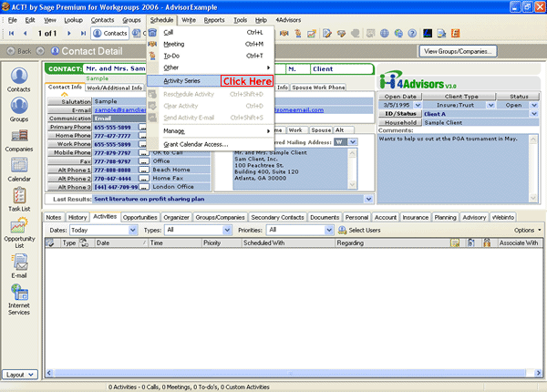Click the Back arrow button

11,51
